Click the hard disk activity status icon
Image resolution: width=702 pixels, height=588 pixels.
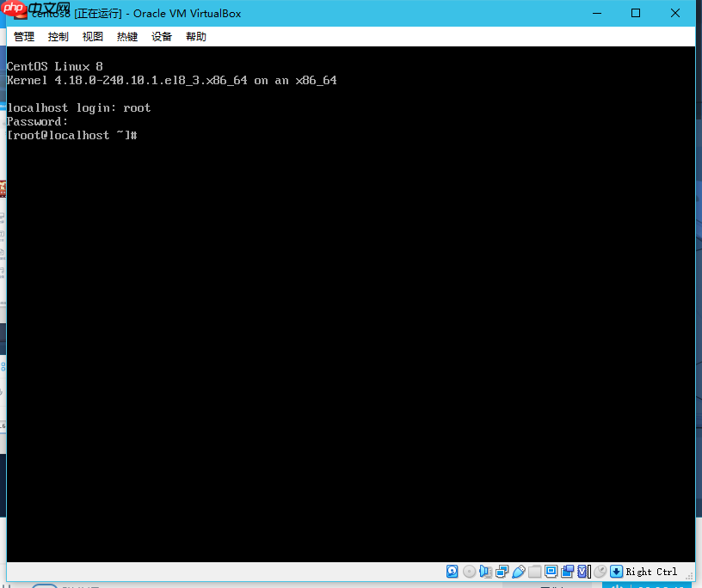(452, 571)
